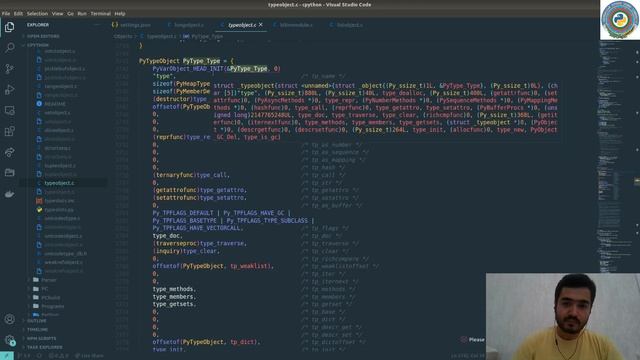This screenshot has width=640, height=360.
Task: Open structseq.c in the file tree
Action: (58, 148)
